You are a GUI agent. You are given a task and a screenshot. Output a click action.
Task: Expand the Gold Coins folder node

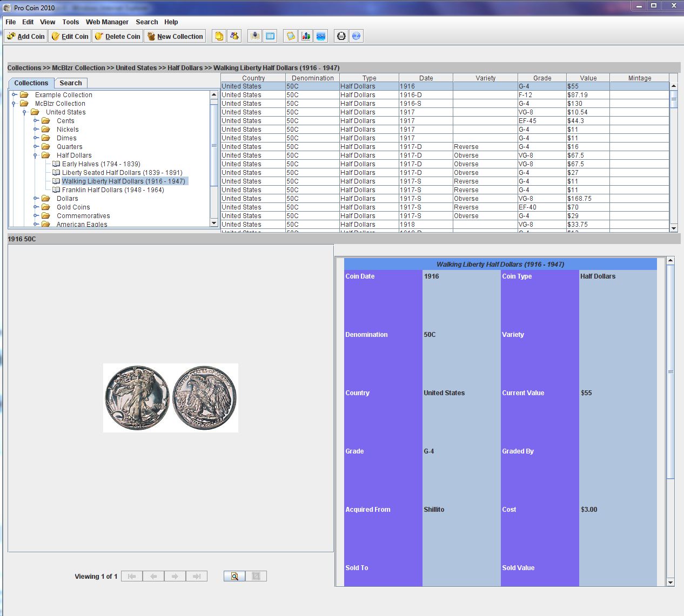[36, 207]
